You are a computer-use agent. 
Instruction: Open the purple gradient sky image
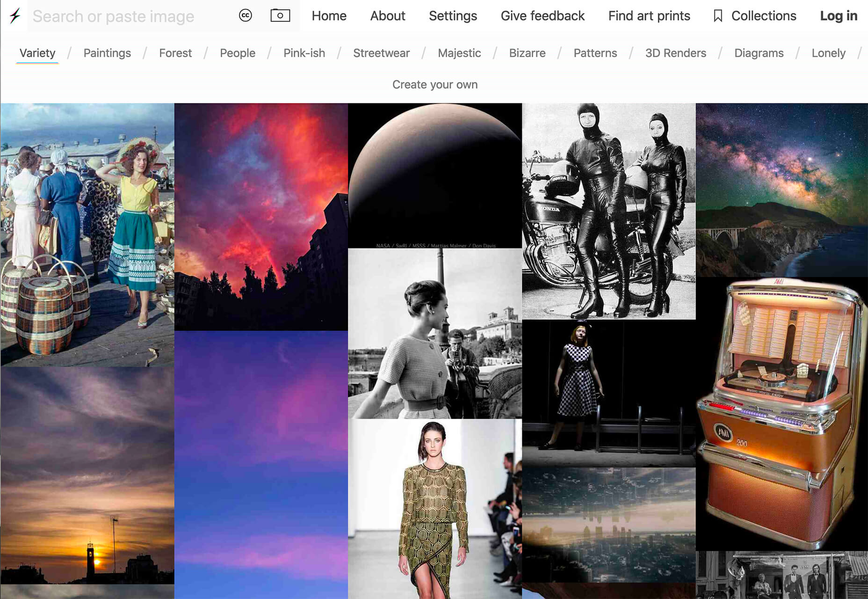[x=261, y=465]
